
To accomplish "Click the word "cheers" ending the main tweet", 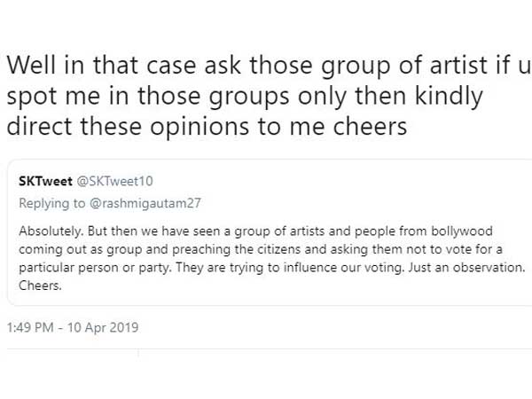I will [372, 127].
